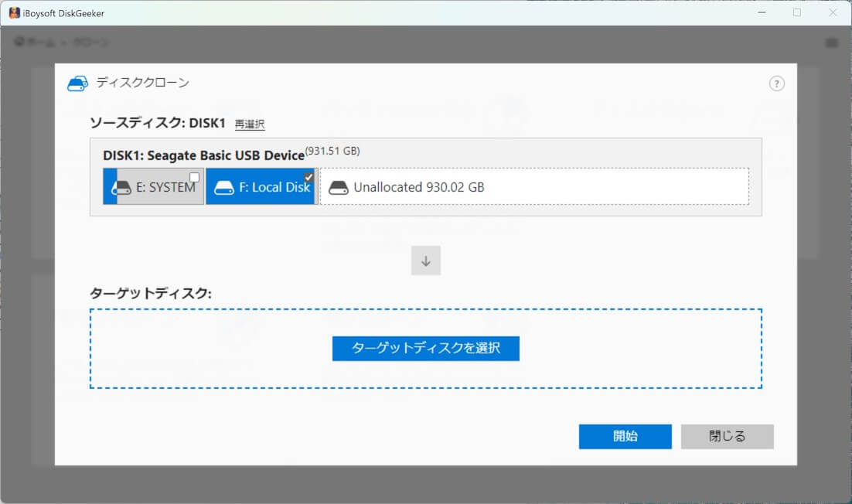Open the help question mark icon
The image size is (852, 504).
776,83
